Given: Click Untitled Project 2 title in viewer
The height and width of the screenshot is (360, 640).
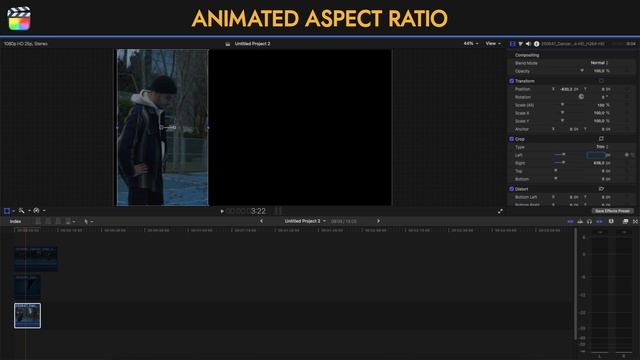Looking at the screenshot, I should tap(252, 44).
